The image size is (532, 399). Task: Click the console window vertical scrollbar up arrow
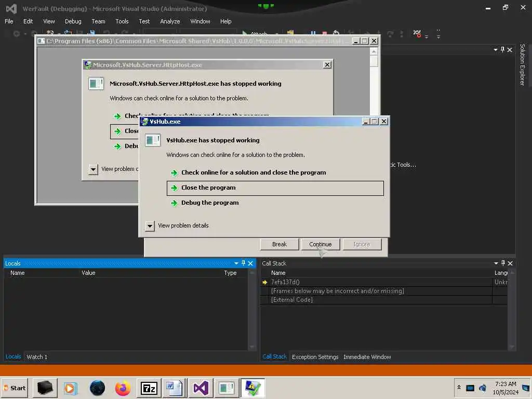[374, 51]
